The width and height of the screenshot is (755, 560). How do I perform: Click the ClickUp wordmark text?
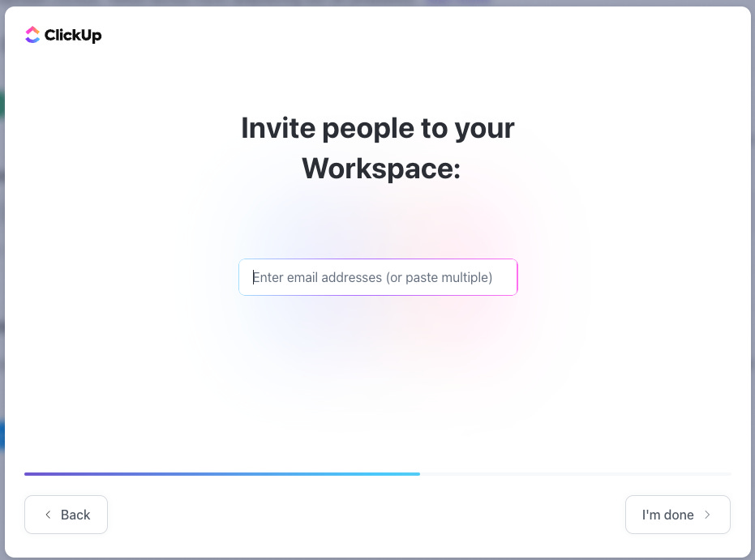click(x=73, y=35)
